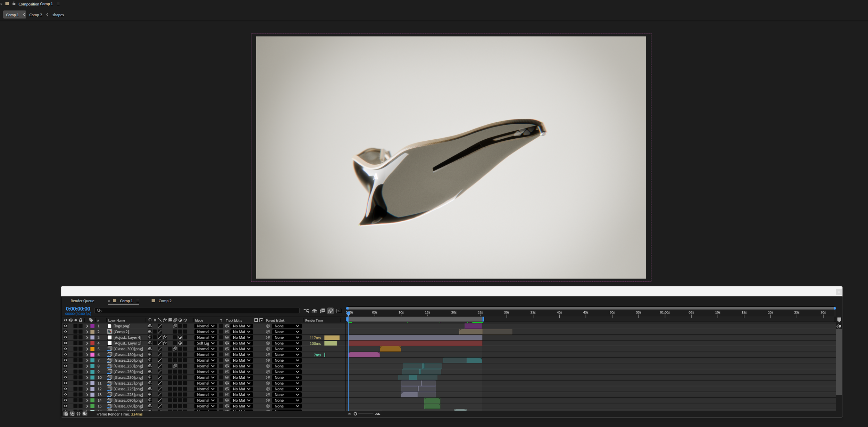This screenshot has width=868, height=427.
Task: Click parent pick whip for logo.png layer
Action: [x=268, y=326]
